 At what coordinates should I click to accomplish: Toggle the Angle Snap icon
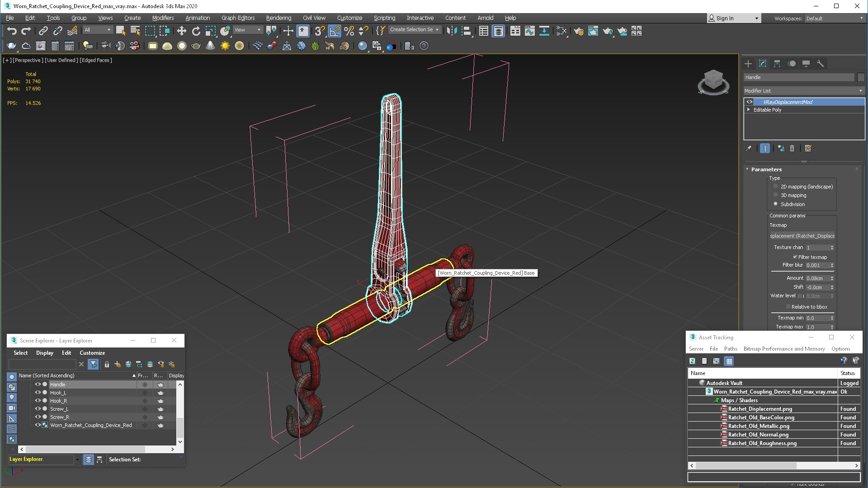click(334, 31)
